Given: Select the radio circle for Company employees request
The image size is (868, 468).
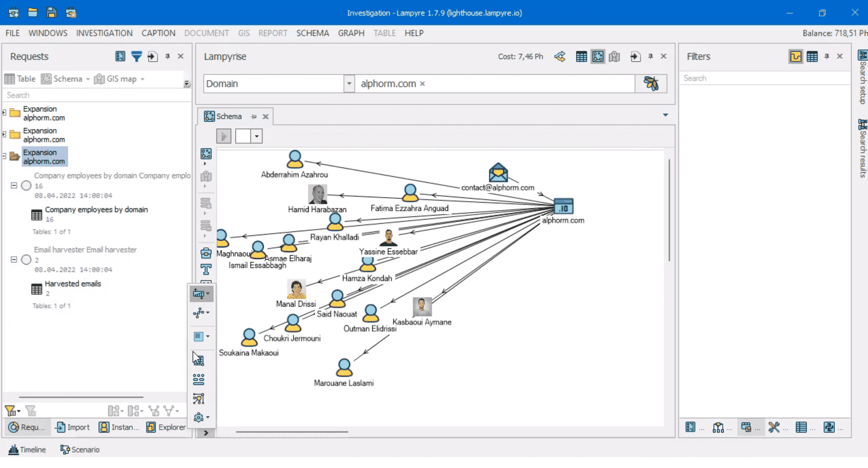Looking at the screenshot, I should coord(26,185).
